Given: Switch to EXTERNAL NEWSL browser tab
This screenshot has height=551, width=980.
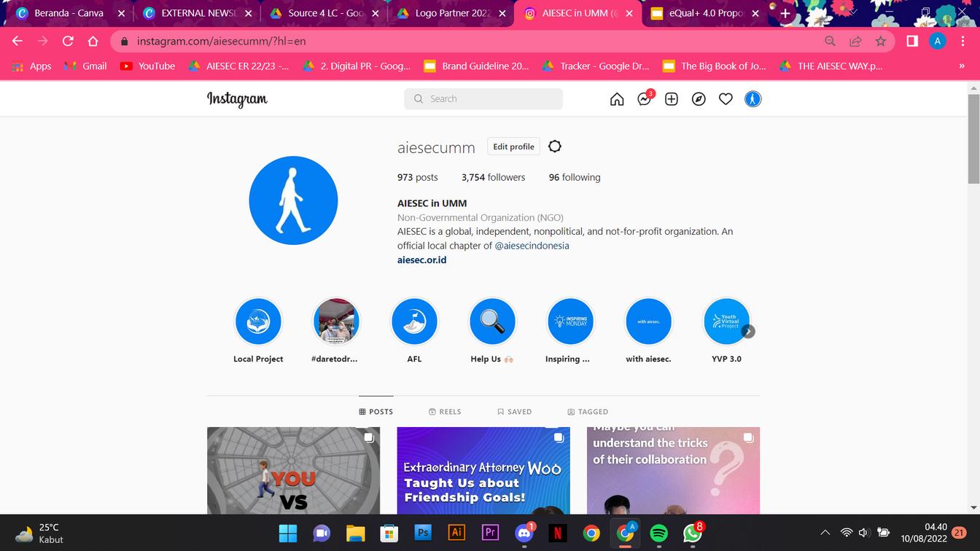Looking at the screenshot, I should coord(198,13).
